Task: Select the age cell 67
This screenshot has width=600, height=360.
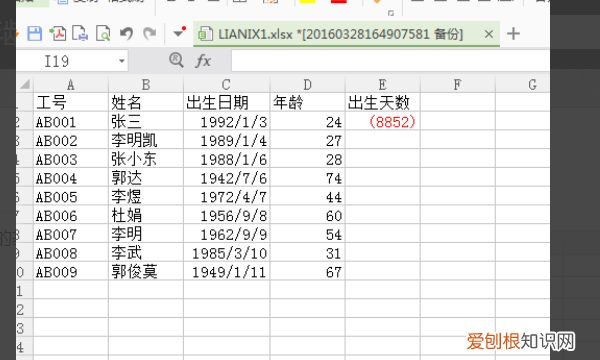Action: click(307, 271)
